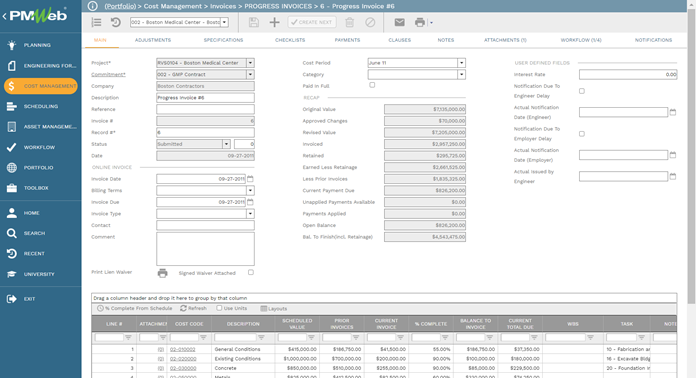Viewport: 696px width, 378px height.
Task: Expand the Category dropdown
Action: (x=462, y=75)
